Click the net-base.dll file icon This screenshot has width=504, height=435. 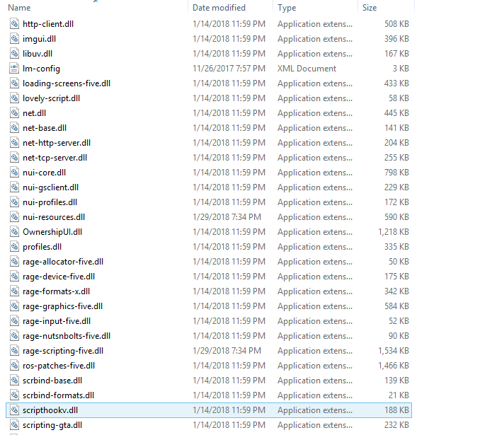(x=14, y=128)
